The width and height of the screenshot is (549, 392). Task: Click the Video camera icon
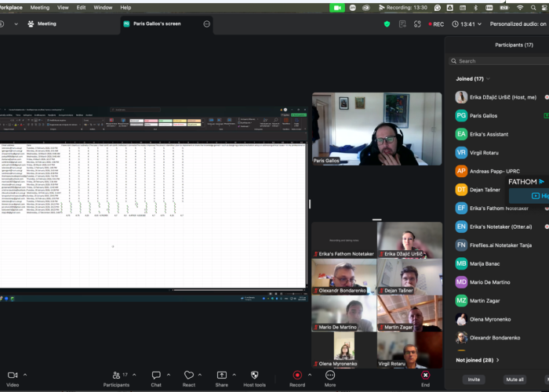click(12, 376)
